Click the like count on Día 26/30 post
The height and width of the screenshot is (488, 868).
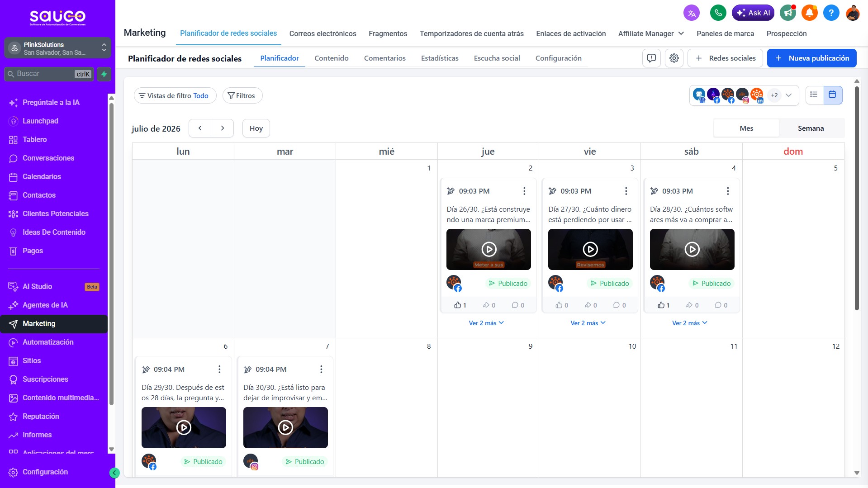[x=460, y=305]
